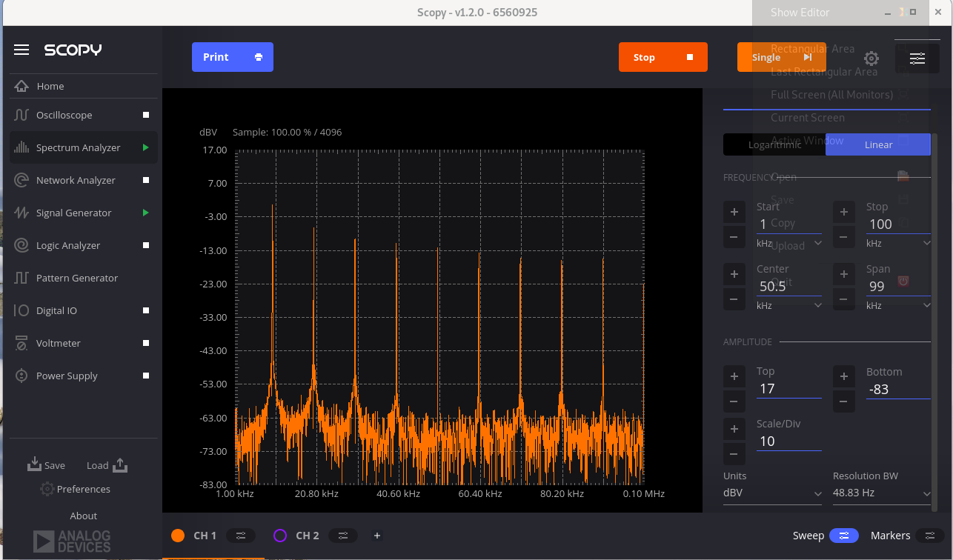Click the Top amplitude input field
The height and width of the screenshot is (560, 953).
789,388
